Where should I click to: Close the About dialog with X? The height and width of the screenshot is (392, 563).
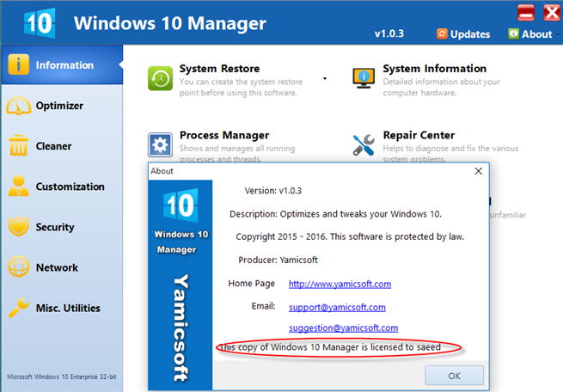point(479,171)
